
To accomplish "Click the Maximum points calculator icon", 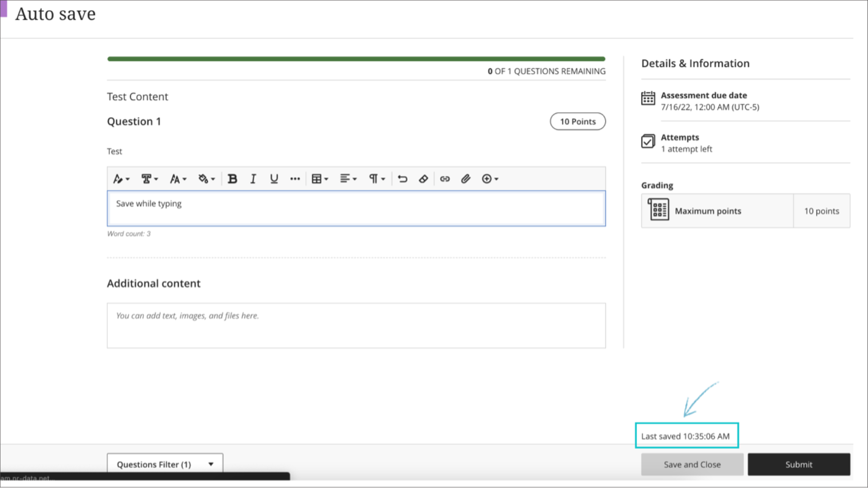I will [657, 211].
